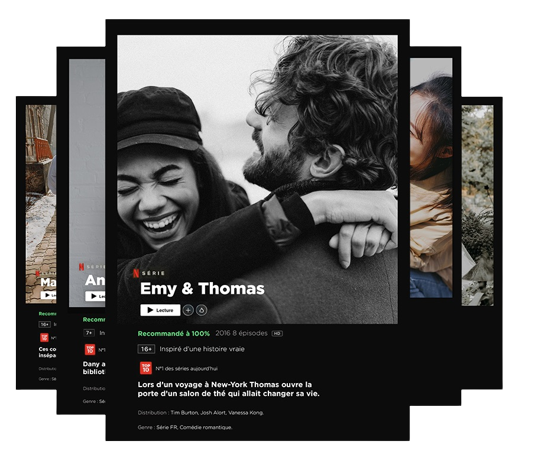This screenshot has width=538, height=464.
Task: Click the Netflix N logo above Emy & Thomas
Action: click(x=136, y=273)
